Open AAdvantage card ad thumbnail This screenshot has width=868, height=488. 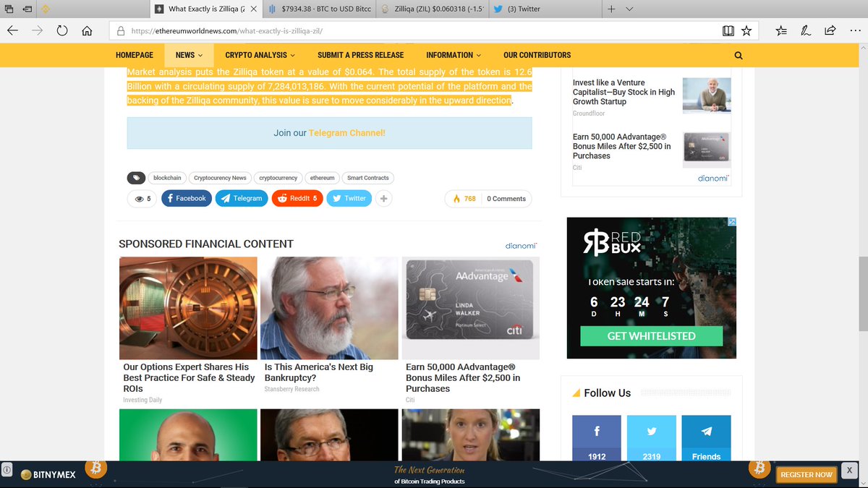[x=470, y=308]
